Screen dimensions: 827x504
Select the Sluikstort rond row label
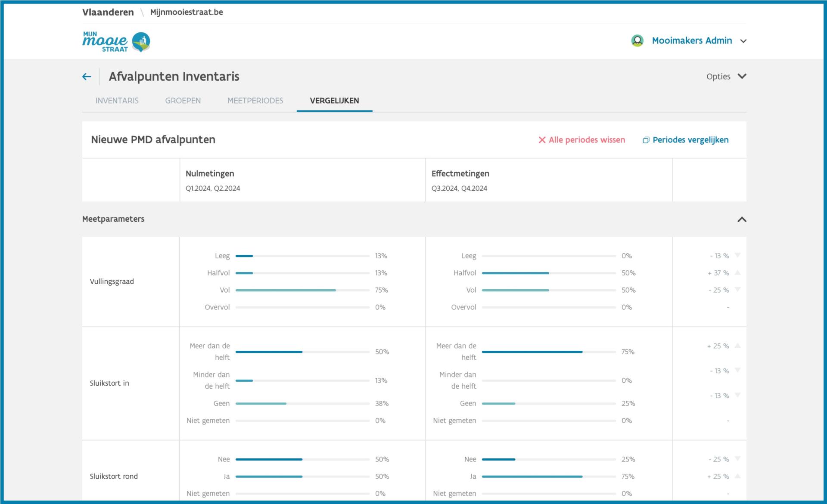point(114,476)
